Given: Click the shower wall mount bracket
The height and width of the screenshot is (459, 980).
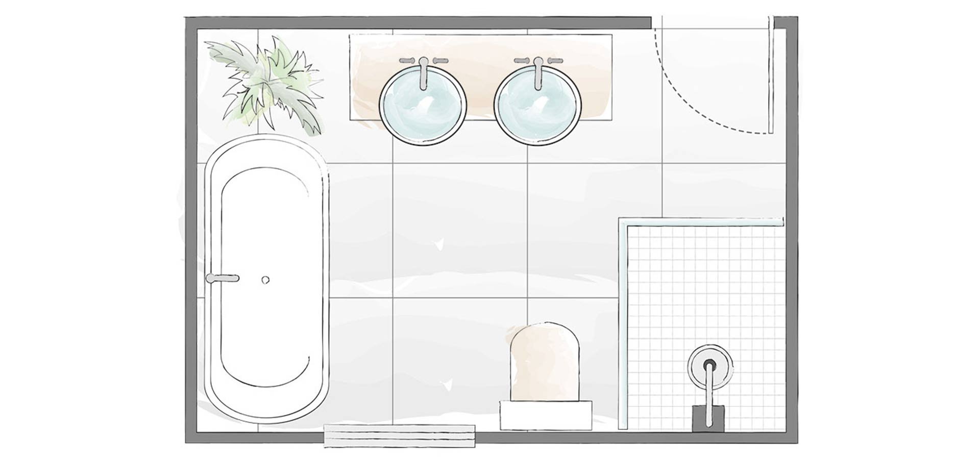Looking at the screenshot, I should [708, 419].
